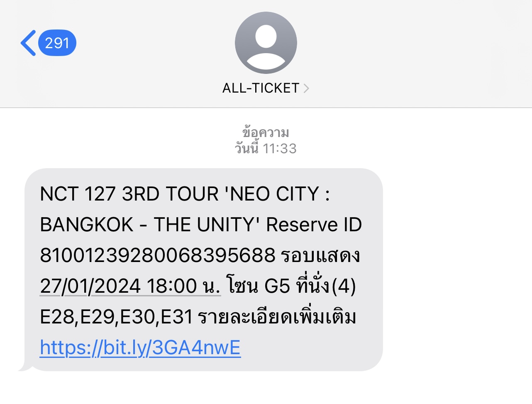532x404 pixels.
Task: Tap the 'โซน G5' zone text
Action: (x=258, y=286)
